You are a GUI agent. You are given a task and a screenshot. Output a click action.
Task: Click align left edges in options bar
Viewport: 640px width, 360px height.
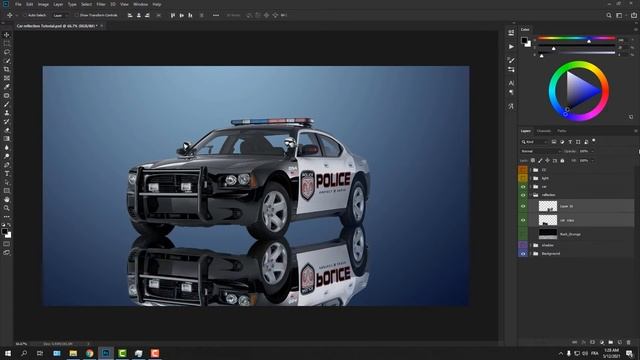[130, 15]
